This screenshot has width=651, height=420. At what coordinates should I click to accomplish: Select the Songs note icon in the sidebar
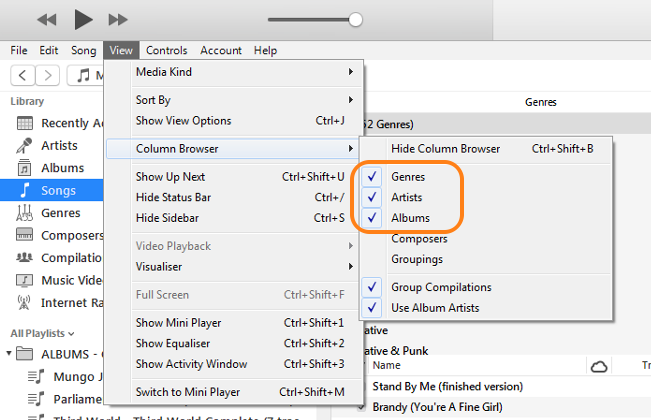click(x=25, y=190)
